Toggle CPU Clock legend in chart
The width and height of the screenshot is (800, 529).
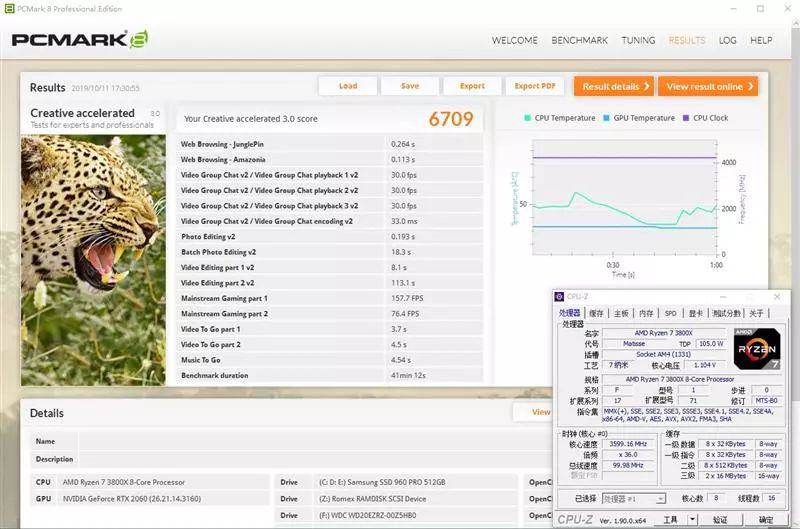point(706,118)
